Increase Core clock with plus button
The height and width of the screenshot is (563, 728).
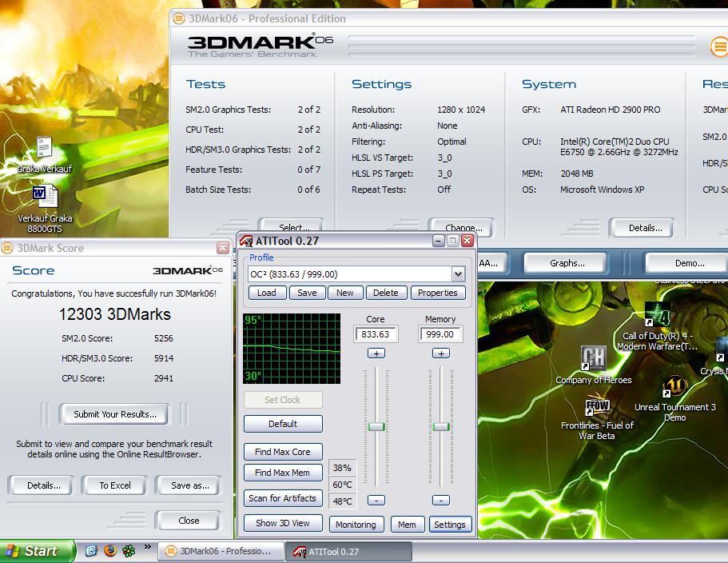(376, 353)
